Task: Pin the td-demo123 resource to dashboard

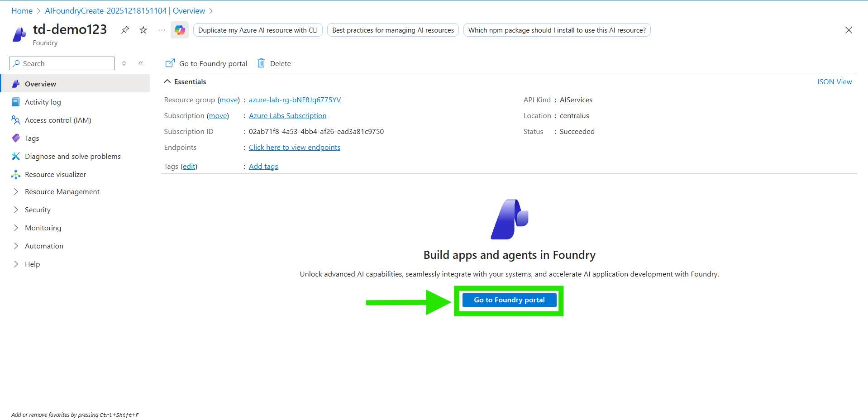Action: [125, 30]
